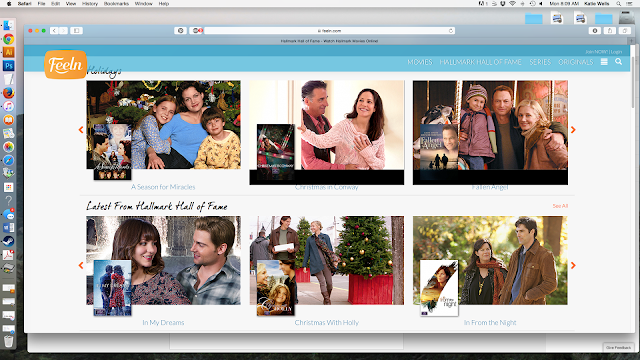
Task: Open Notification Center in menu bar
Action: (630, 3)
